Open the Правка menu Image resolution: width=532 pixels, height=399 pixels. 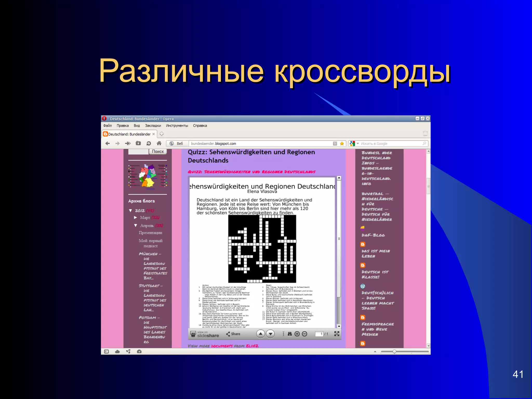[x=123, y=125]
